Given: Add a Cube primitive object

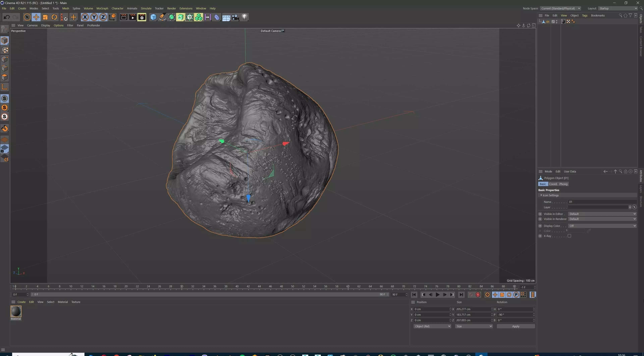Looking at the screenshot, I should click(153, 17).
